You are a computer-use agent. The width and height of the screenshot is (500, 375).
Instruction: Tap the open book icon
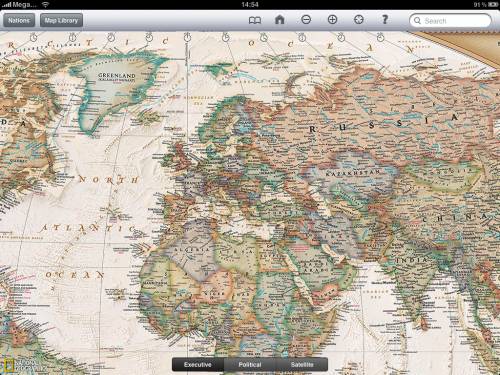255,20
